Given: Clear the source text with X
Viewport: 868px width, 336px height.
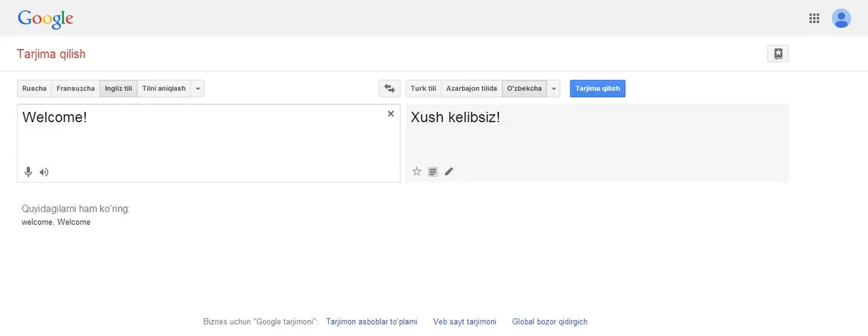Looking at the screenshot, I should [391, 114].
